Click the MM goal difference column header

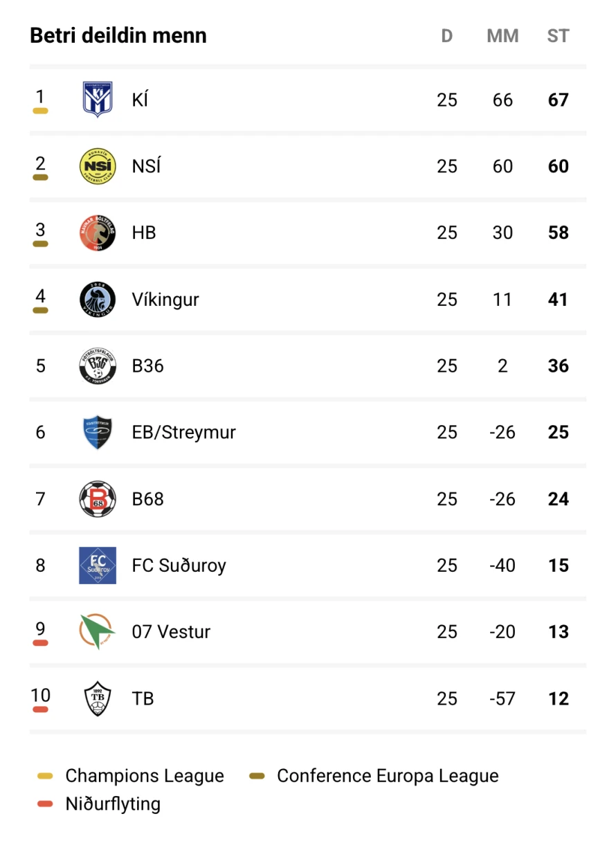click(502, 36)
